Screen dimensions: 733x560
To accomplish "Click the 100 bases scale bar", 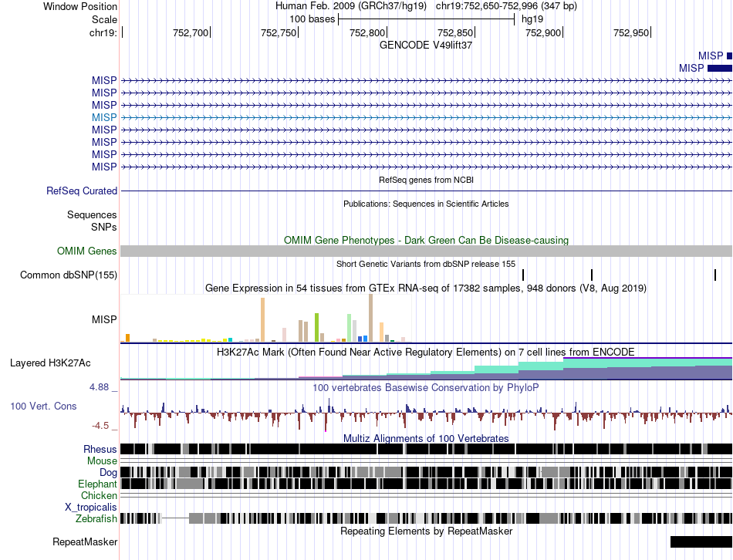I will (x=427, y=19).
